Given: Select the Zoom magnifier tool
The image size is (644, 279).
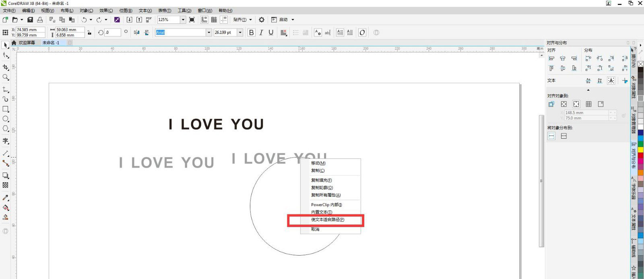Looking at the screenshot, I should (x=6, y=77).
